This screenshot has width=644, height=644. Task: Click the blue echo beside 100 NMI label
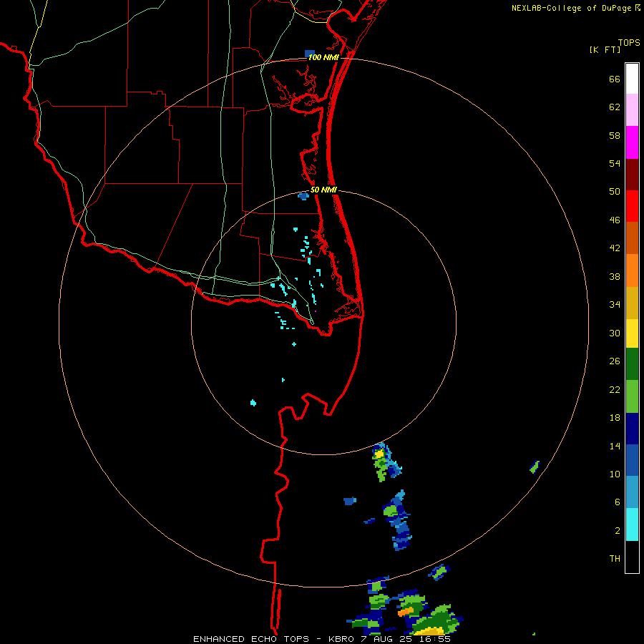click(x=310, y=54)
